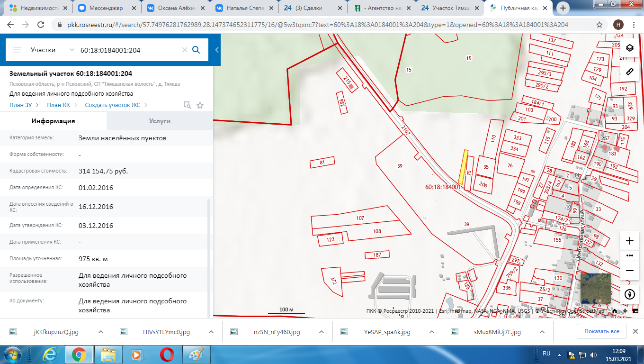The image size is (644, 364).
Task: Zoom in on the map
Action: click(x=629, y=241)
